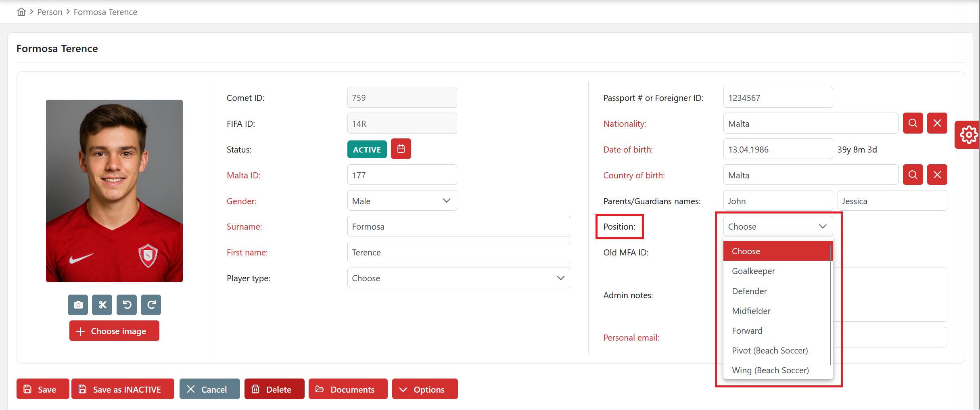Clear Country of birth with X icon

(x=937, y=175)
